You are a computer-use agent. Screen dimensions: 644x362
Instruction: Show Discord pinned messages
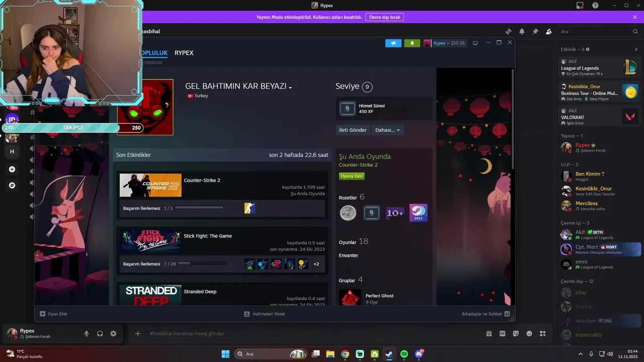point(535,31)
